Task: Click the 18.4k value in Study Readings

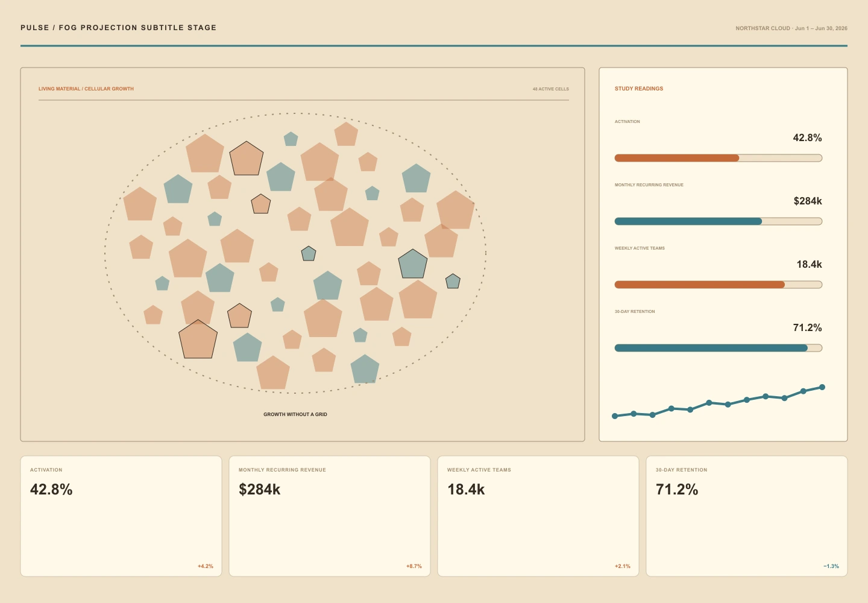Action: 809,265
